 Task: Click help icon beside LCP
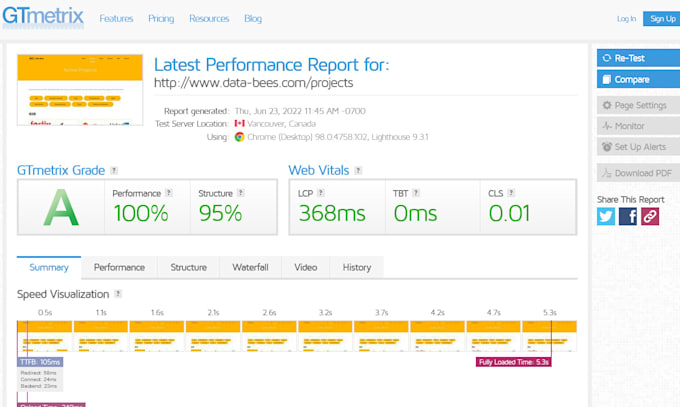[321, 193]
